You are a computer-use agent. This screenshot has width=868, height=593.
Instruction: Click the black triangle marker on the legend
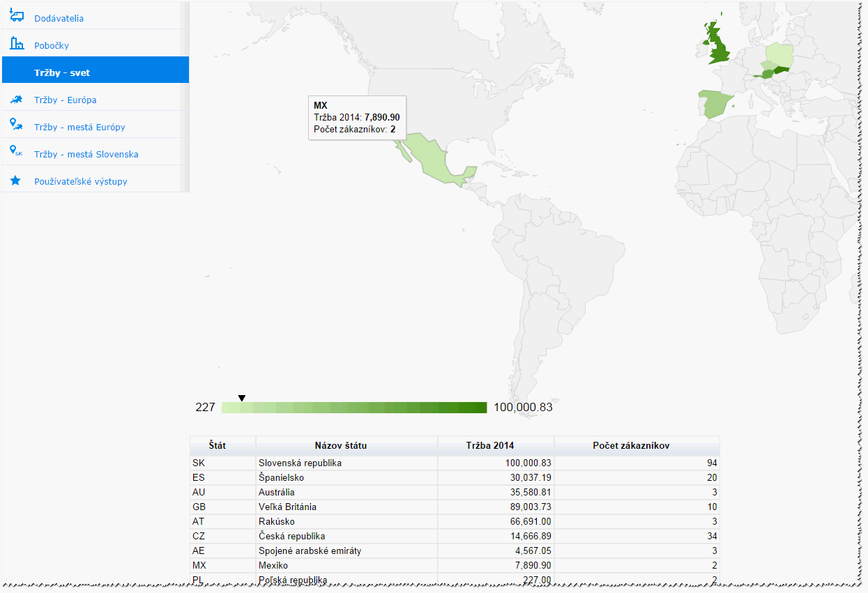[242, 398]
